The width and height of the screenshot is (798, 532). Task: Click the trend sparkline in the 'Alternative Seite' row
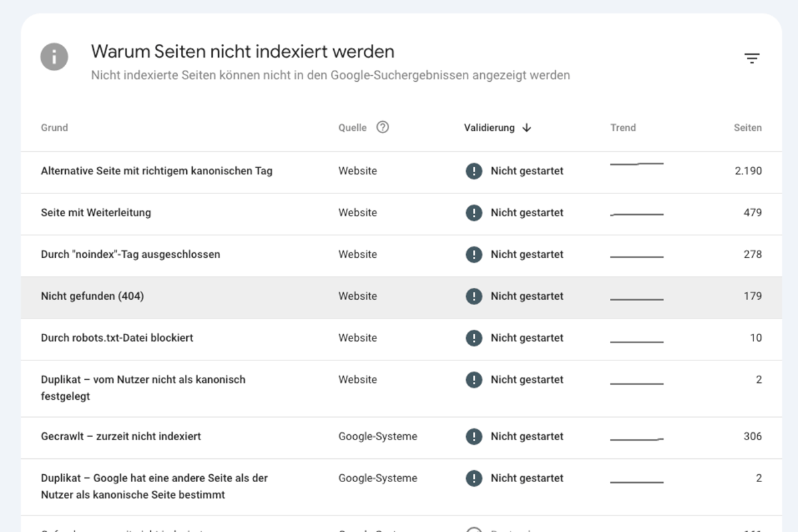(x=636, y=164)
